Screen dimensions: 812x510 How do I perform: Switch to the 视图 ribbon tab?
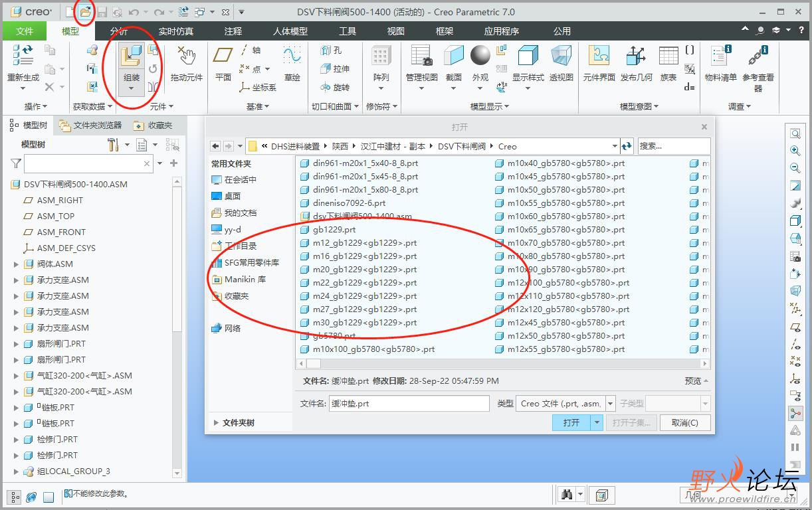click(x=396, y=31)
